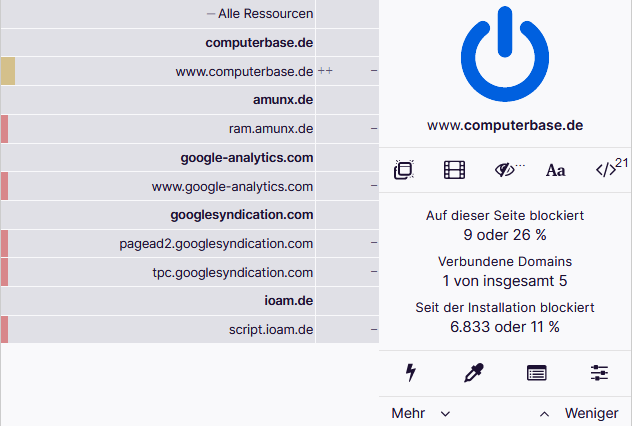Image resolution: width=632 pixels, height=426 pixels.
Task: Click yellow rule cell for www.computerbase.de
Action: tap(8, 71)
